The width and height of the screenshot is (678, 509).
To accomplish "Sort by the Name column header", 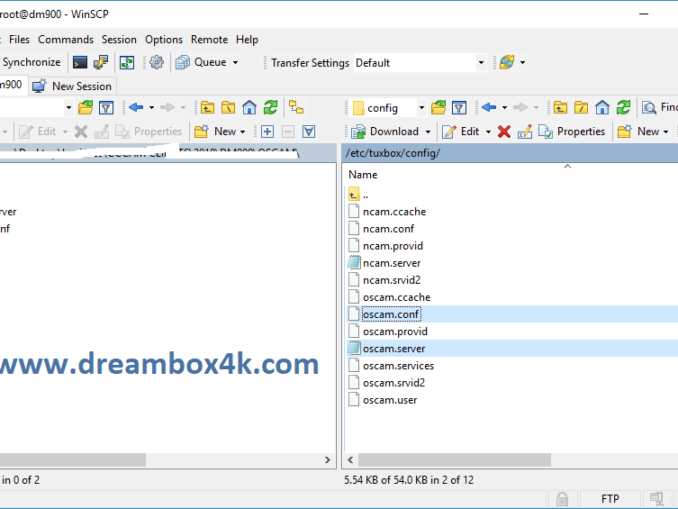I will coord(363,175).
